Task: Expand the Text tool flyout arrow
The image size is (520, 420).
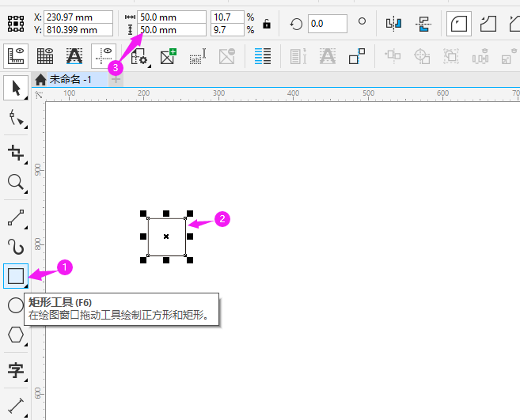Action: click(x=26, y=380)
